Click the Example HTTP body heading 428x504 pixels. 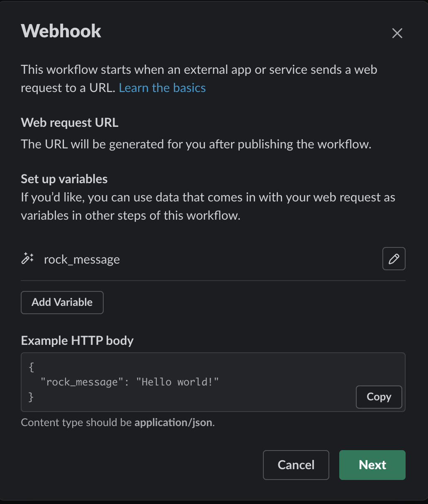pyautogui.click(x=77, y=341)
